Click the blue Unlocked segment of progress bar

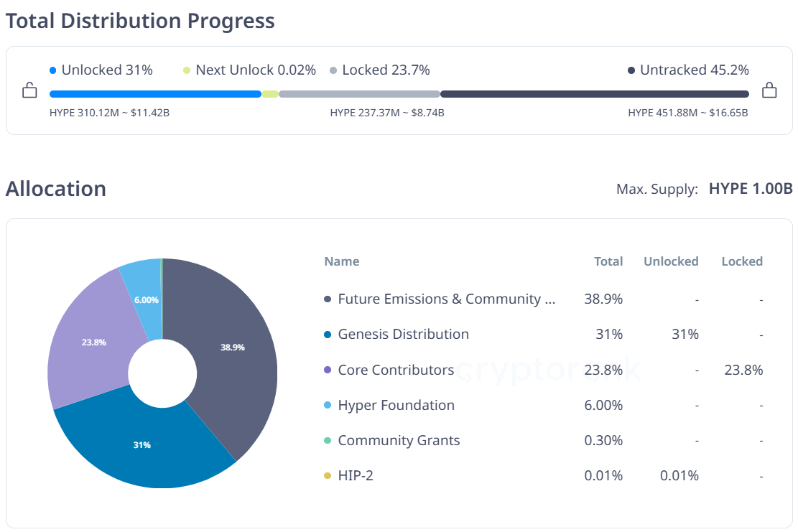point(154,94)
